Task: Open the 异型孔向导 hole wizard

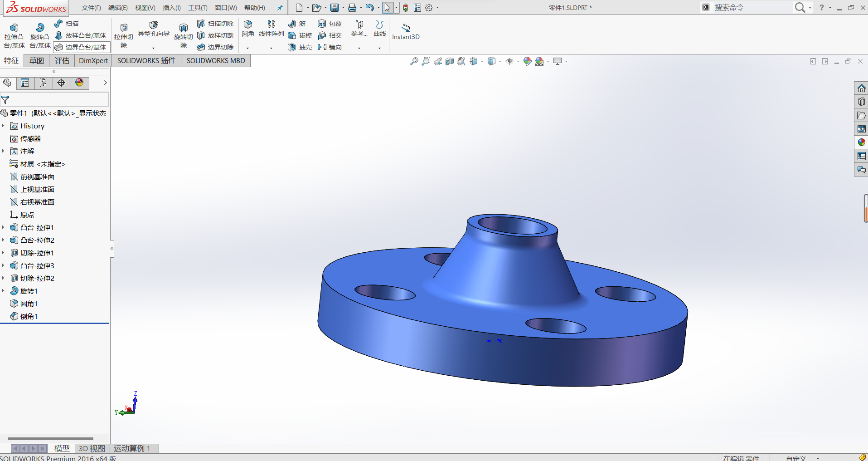Action: (x=153, y=29)
